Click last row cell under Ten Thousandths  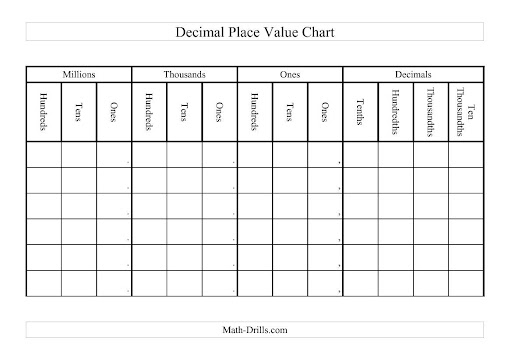(466, 283)
